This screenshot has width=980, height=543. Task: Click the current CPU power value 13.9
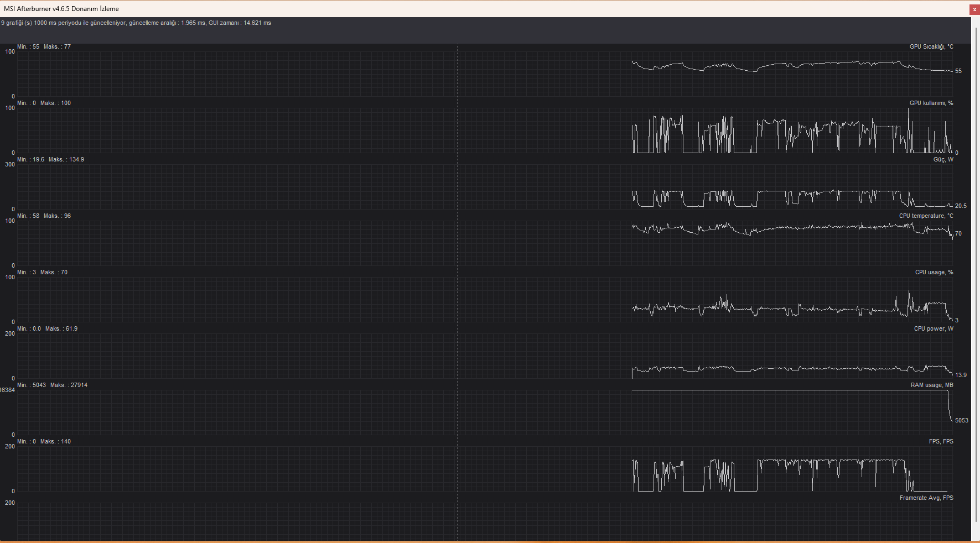961,375
